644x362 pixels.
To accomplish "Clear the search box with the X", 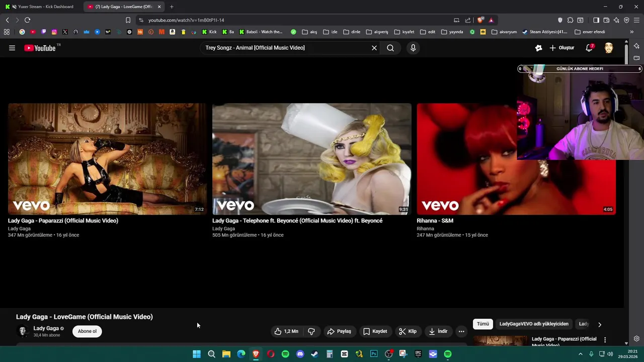I will [374, 48].
